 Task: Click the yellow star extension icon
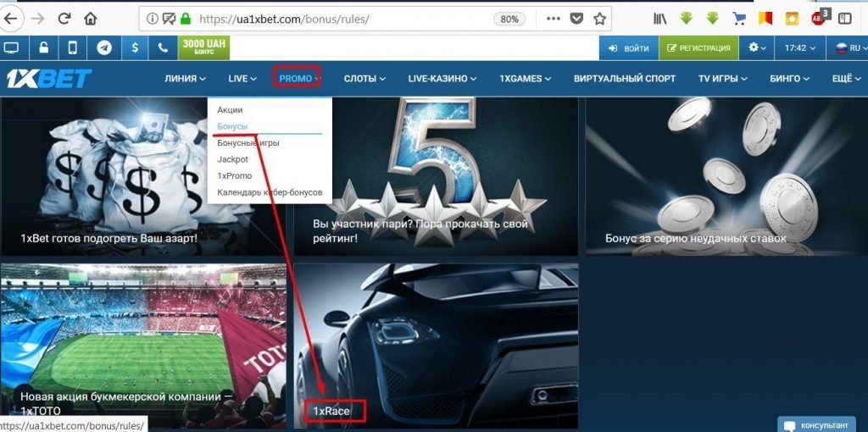(793, 19)
